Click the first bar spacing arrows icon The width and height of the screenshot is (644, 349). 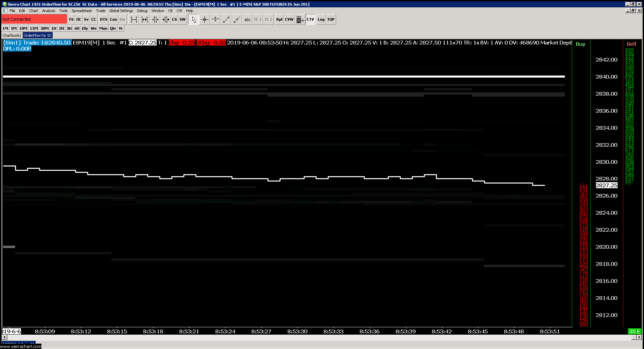pos(134,20)
